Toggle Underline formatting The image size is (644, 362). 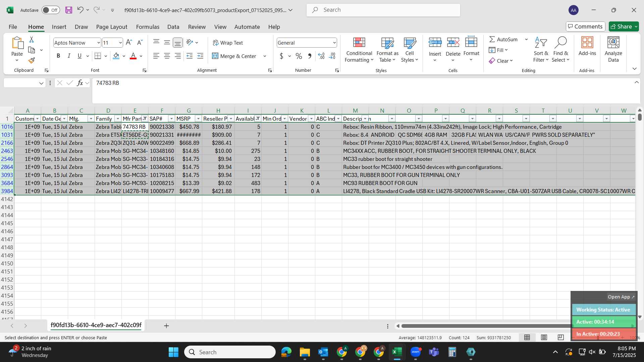(79, 56)
